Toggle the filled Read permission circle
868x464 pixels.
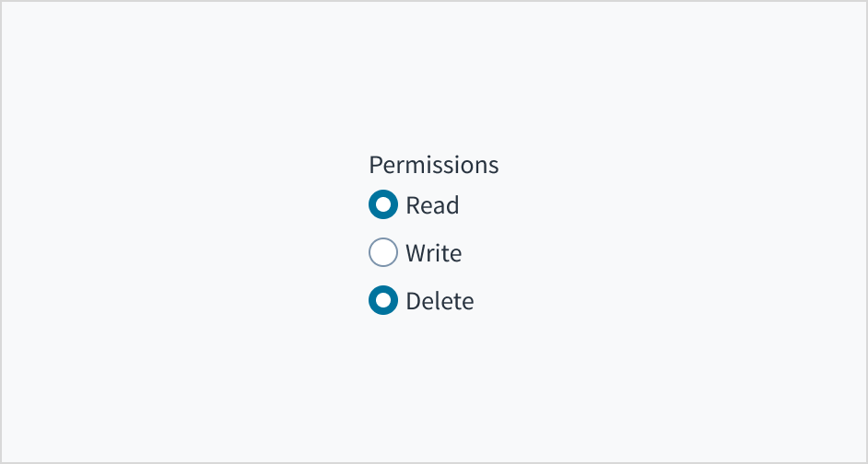(383, 205)
